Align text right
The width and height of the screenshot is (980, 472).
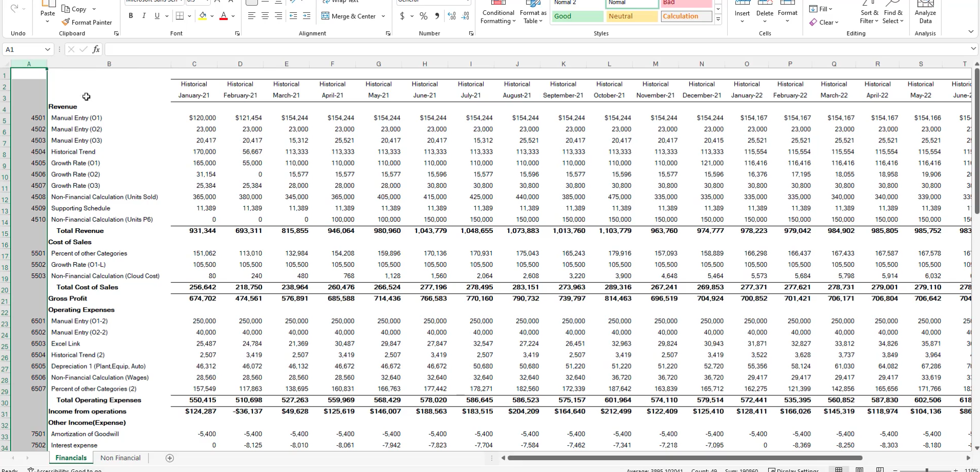(x=278, y=16)
